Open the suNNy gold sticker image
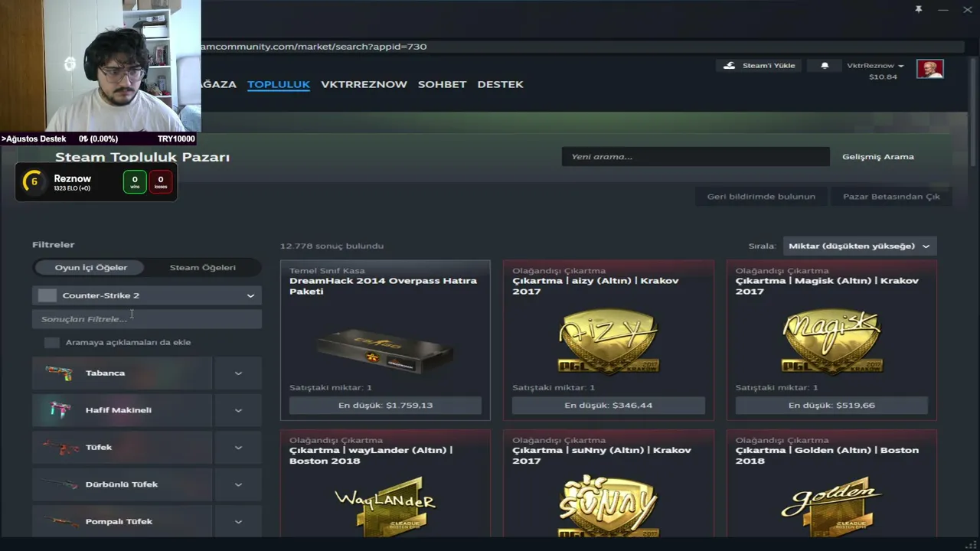The height and width of the screenshot is (551, 980). [609, 507]
